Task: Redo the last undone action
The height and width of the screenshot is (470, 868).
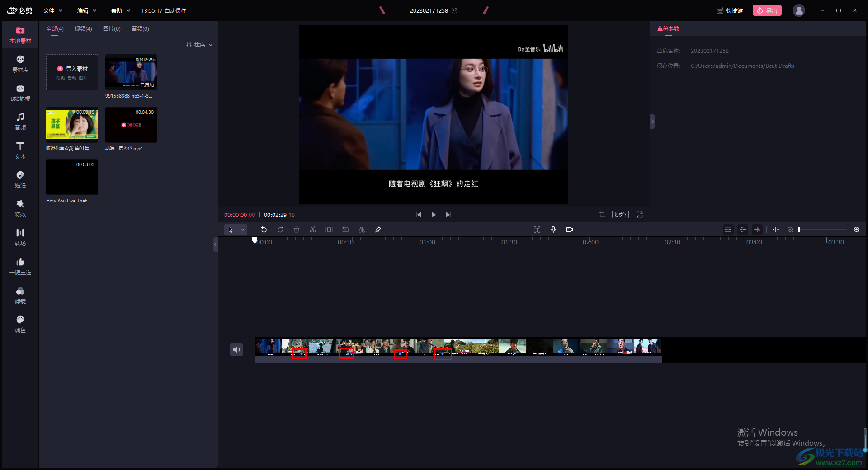Action: click(280, 230)
